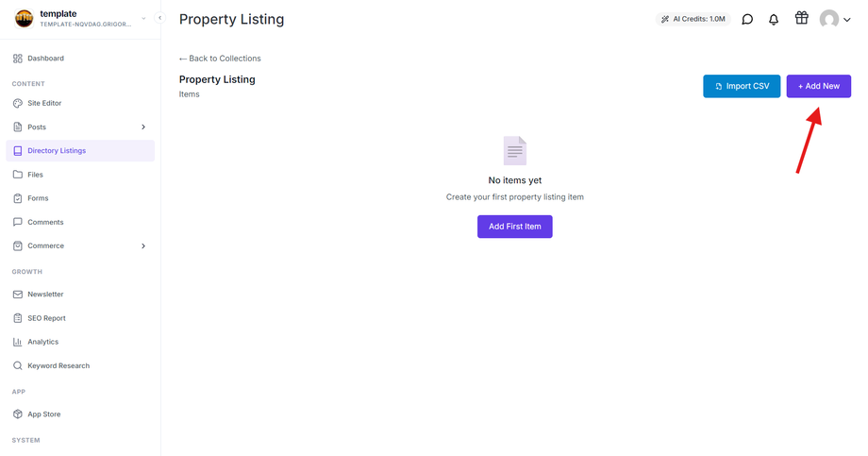Screen dimensions: 868x456
Task: Click the Add First Item button
Action: pos(515,227)
